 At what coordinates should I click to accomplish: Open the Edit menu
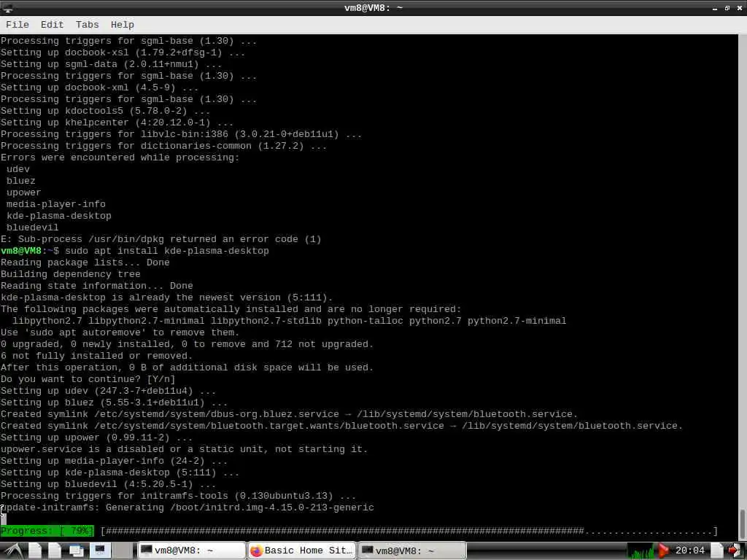click(52, 25)
